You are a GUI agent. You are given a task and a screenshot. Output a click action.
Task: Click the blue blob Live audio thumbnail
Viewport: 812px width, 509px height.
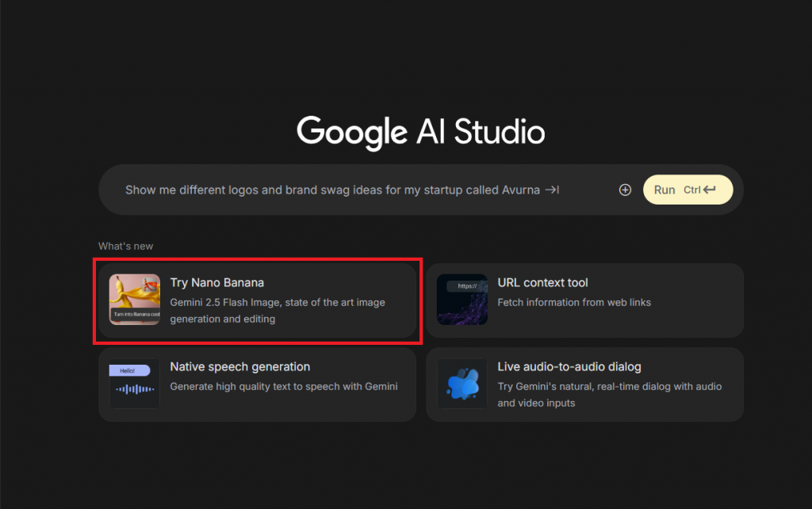click(462, 384)
